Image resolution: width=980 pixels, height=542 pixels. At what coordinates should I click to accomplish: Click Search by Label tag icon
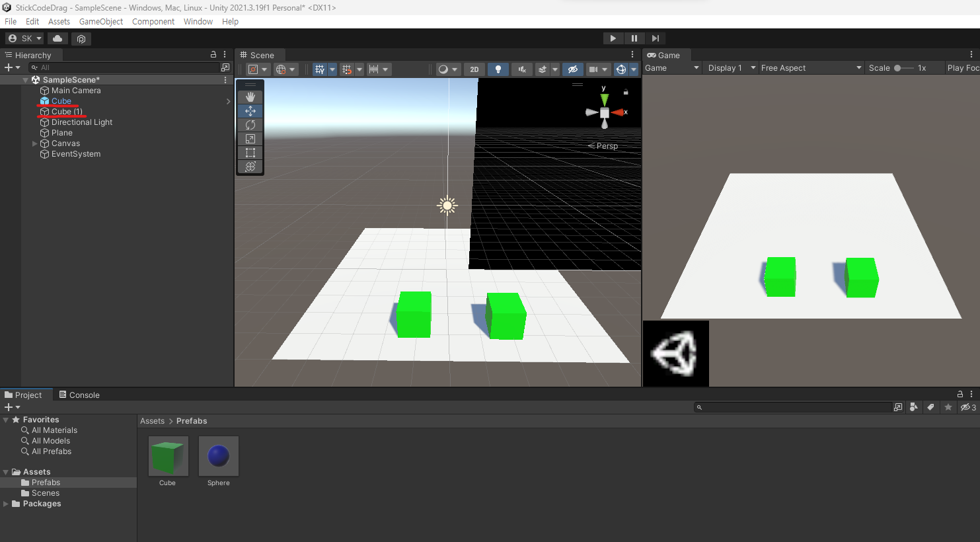pos(930,407)
